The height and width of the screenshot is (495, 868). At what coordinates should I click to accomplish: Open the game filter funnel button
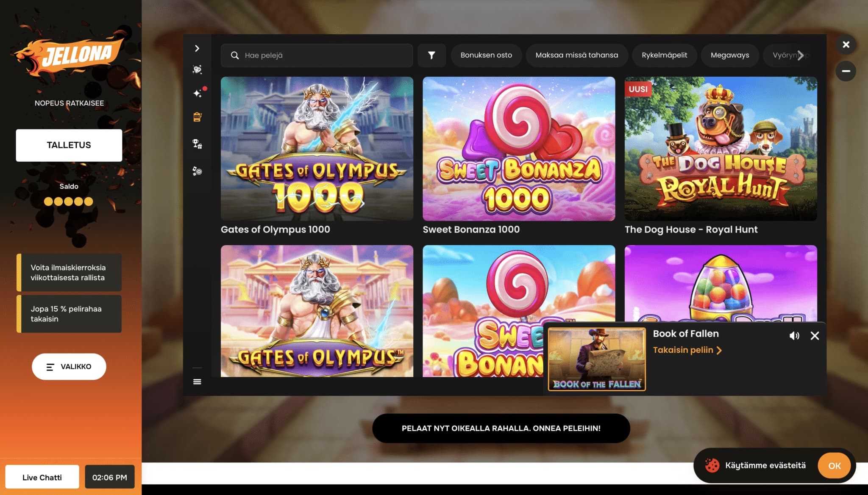[x=431, y=55]
